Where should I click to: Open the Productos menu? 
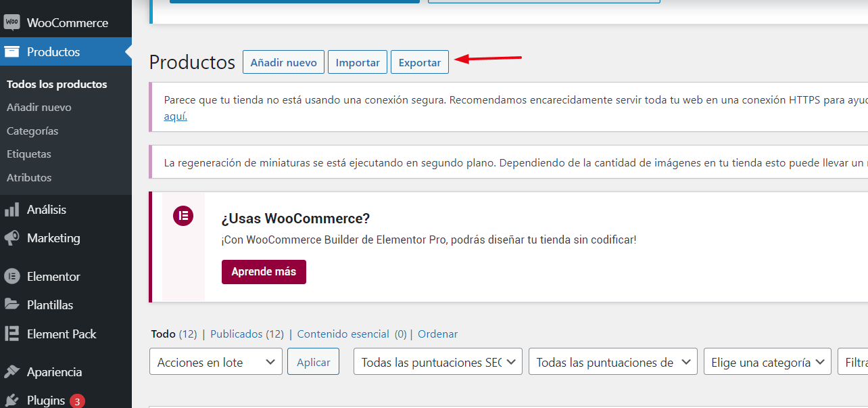(x=66, y=51)
